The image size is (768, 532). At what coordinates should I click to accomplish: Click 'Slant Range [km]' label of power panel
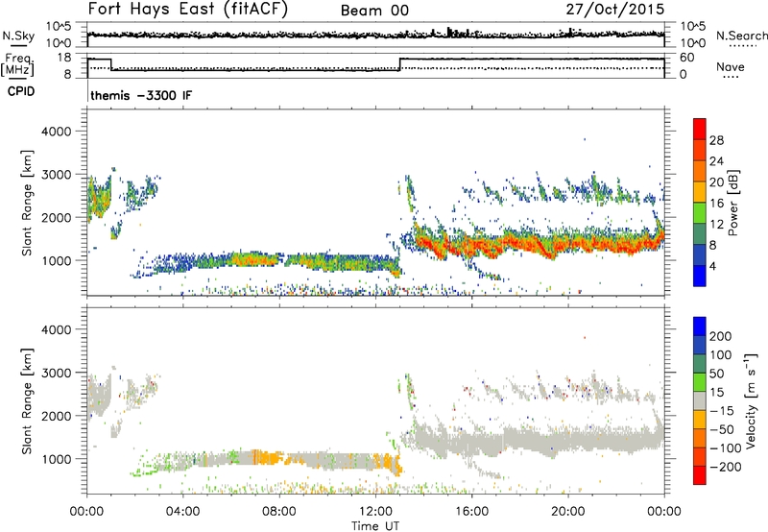point(27,203)
